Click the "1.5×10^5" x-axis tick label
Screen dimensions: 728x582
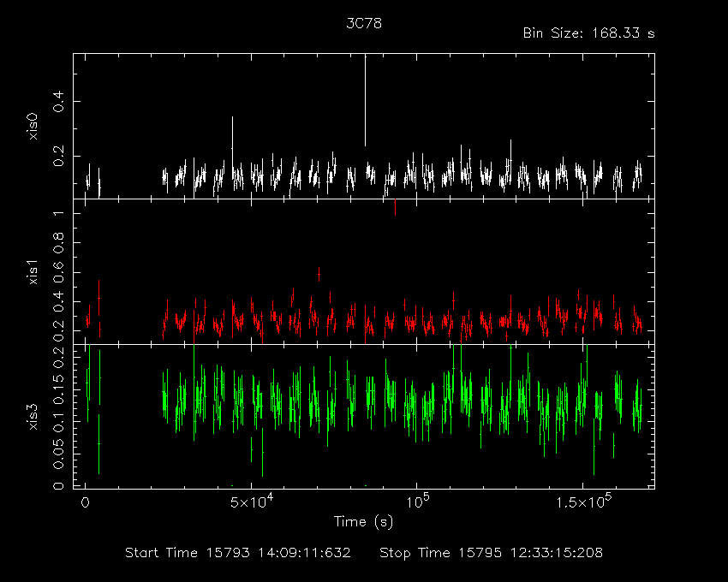click(583, 502)
